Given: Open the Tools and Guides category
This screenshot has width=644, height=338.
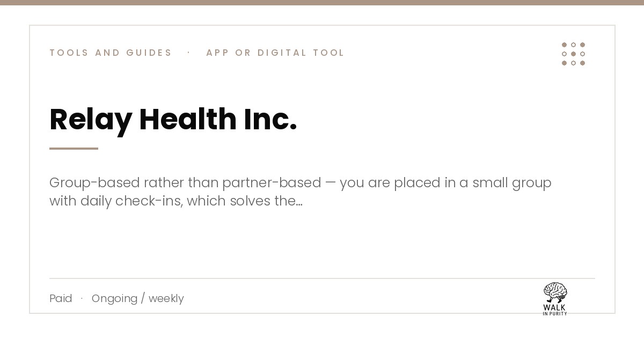Looking at the screenshot, I should point(111,53).
